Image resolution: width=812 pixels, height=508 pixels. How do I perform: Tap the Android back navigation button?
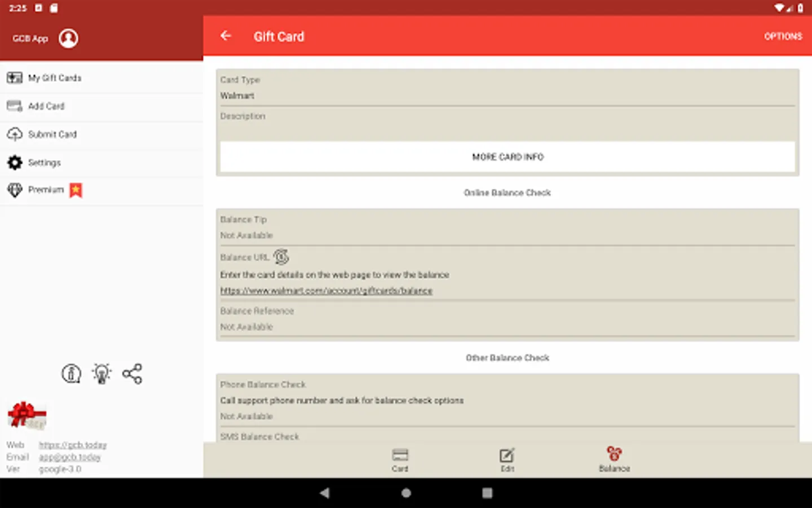tap(325, 493)
